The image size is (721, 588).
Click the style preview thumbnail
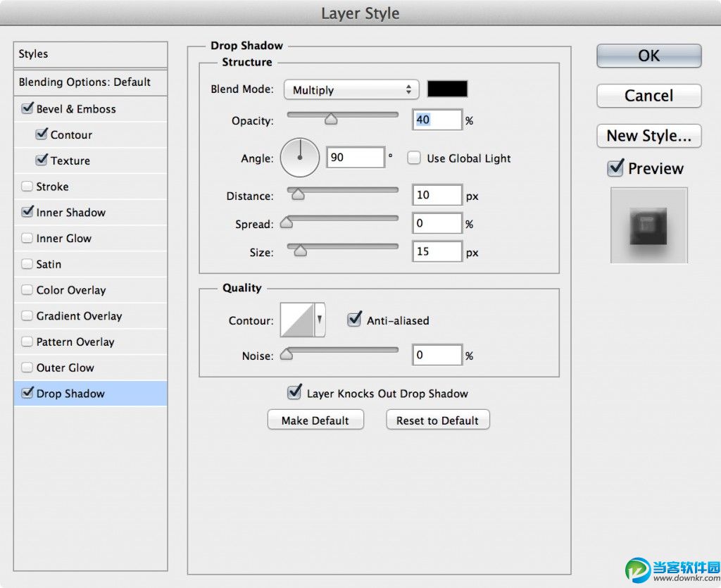click(648, 225)
